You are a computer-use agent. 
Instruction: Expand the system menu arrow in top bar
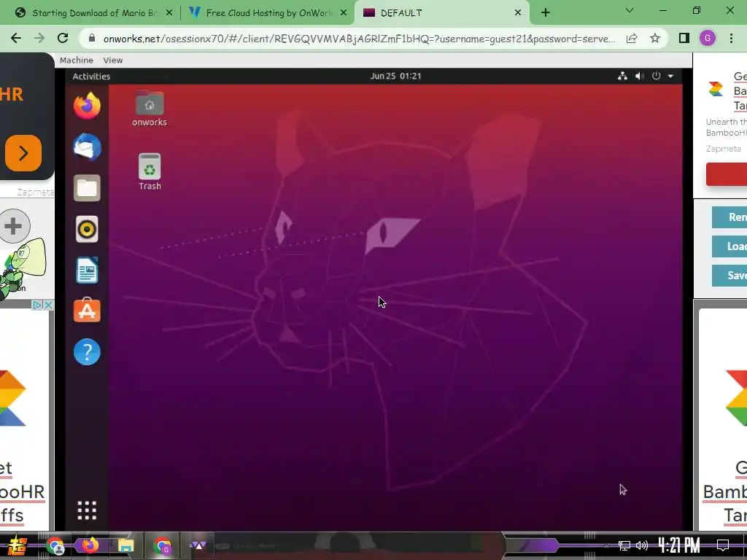[671, 76]
